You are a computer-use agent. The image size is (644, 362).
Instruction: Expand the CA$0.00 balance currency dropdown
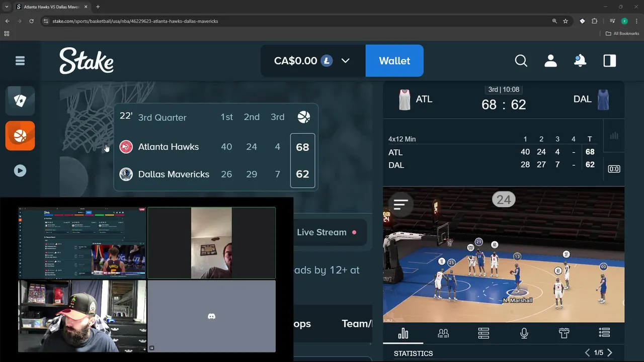click(x=345, y=61)
